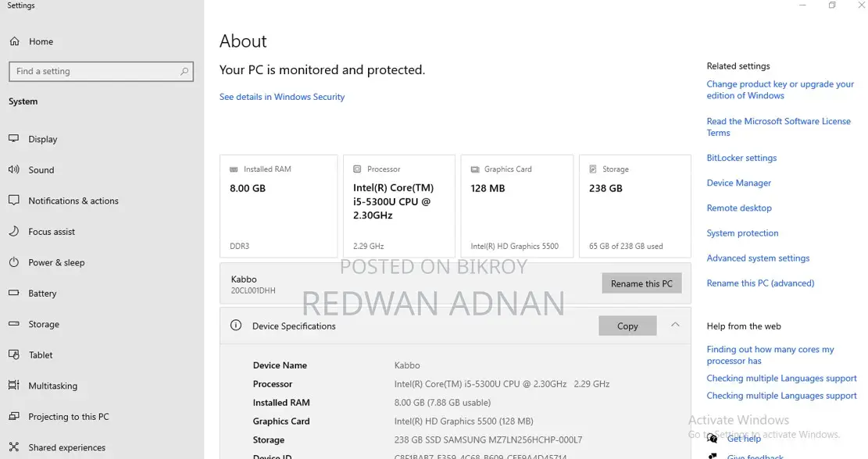Click the Storage 238 GB card

coord(635,206)
